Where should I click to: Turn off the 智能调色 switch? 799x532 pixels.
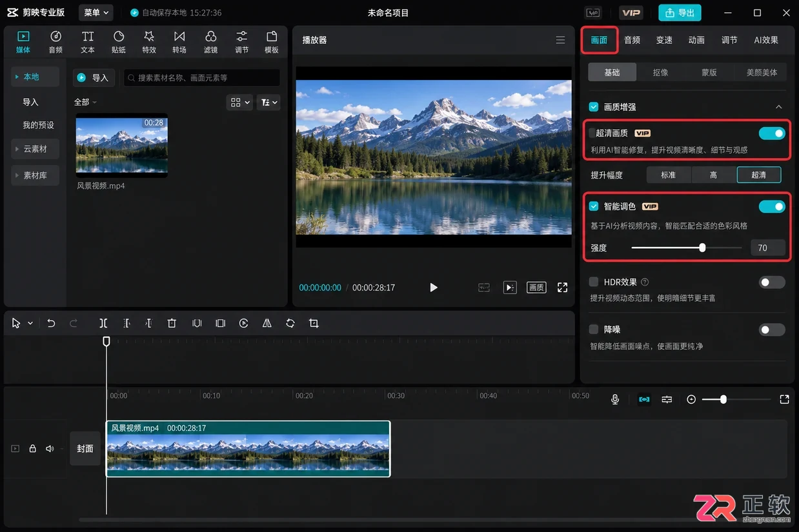(x=772, y=206)
